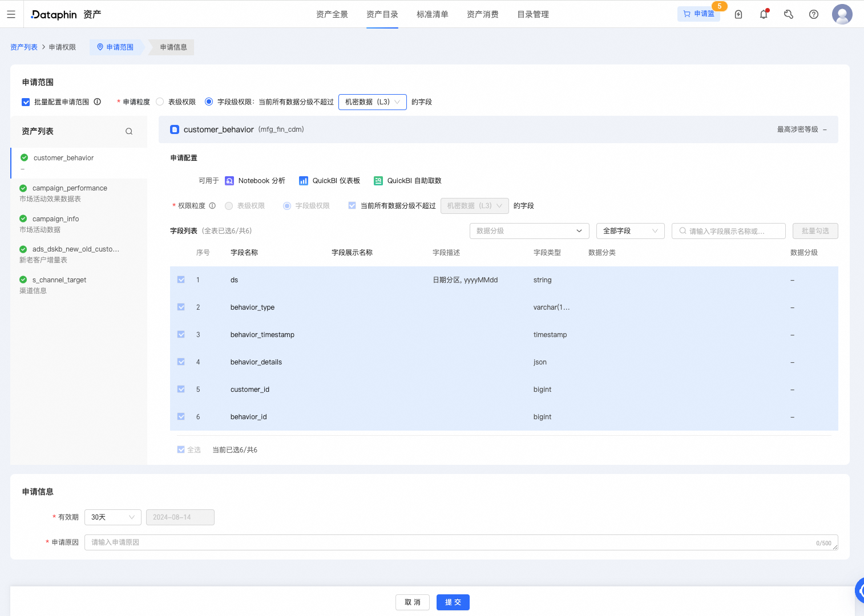Image resolution: width=864 pixels, height=616 pixels.
Task: Click the user avatar in top bar
Action: 842,14
